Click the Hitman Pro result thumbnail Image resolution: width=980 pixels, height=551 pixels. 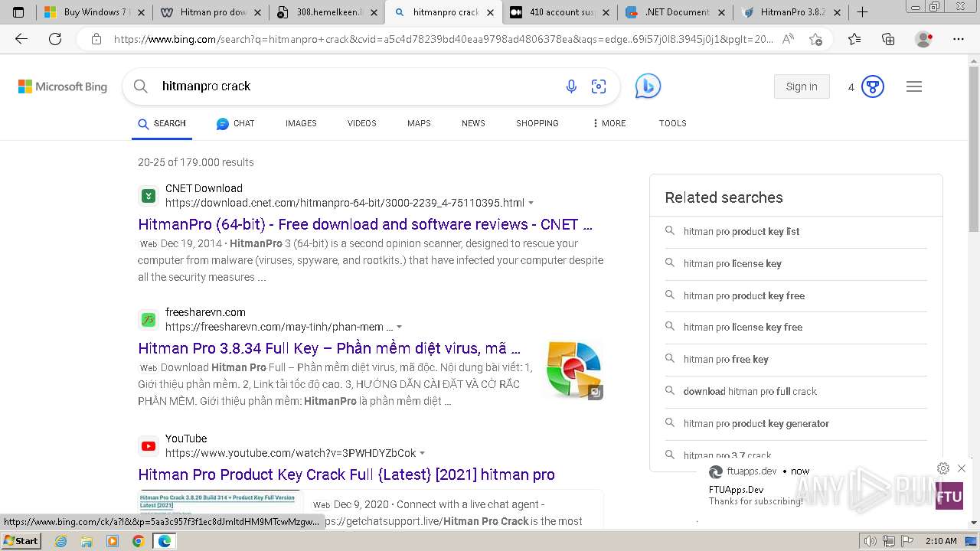click(574, 370)
